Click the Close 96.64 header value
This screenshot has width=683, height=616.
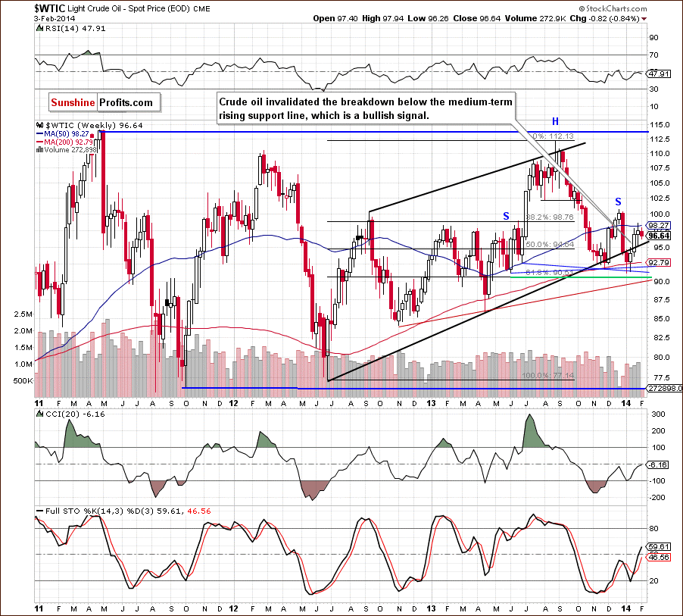coord(476,18)
